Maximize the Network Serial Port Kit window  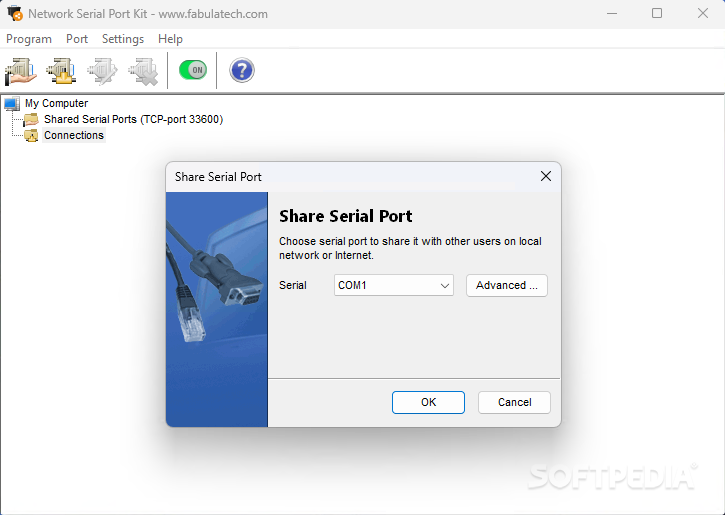pos(657,13)
